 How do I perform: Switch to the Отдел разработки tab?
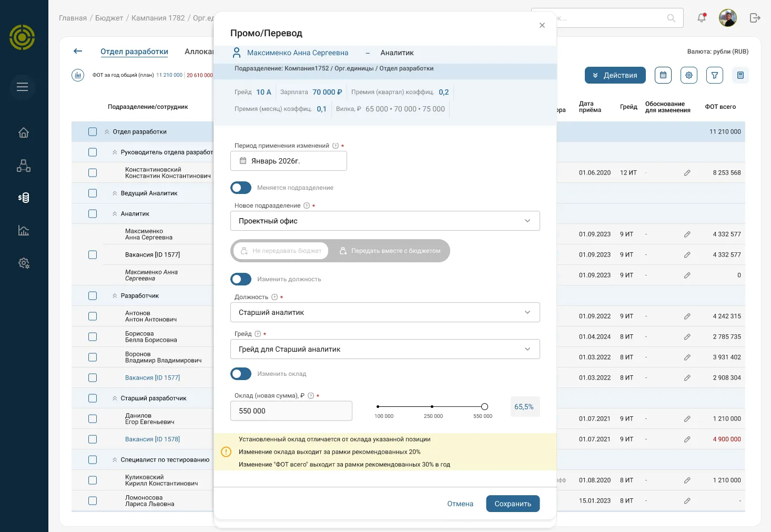(x=134, y=52)
